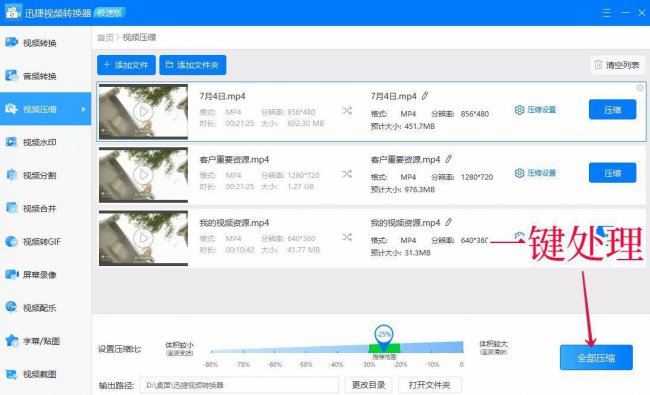Click the source file name 客户重要资源.mp4
The image size is (650, 395).
coord(234,160)
